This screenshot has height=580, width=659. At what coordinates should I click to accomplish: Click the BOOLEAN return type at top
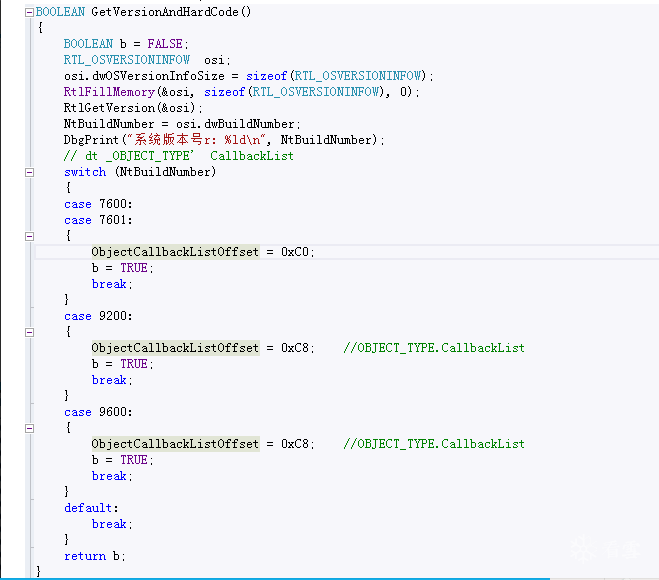tap(60, 12)
